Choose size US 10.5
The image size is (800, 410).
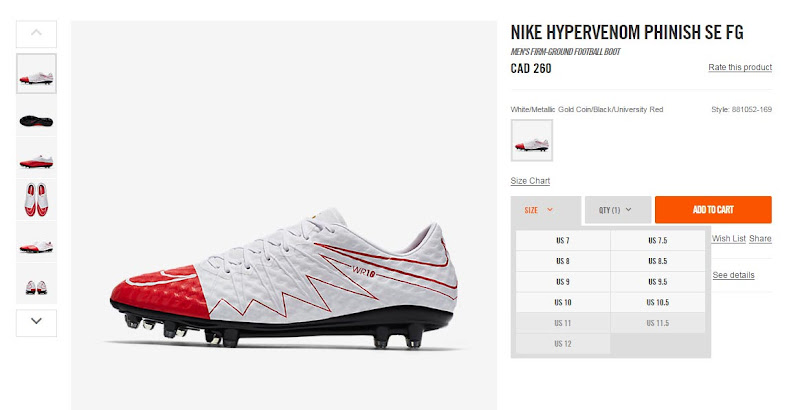pyautogui.click(x=658, y=302)
